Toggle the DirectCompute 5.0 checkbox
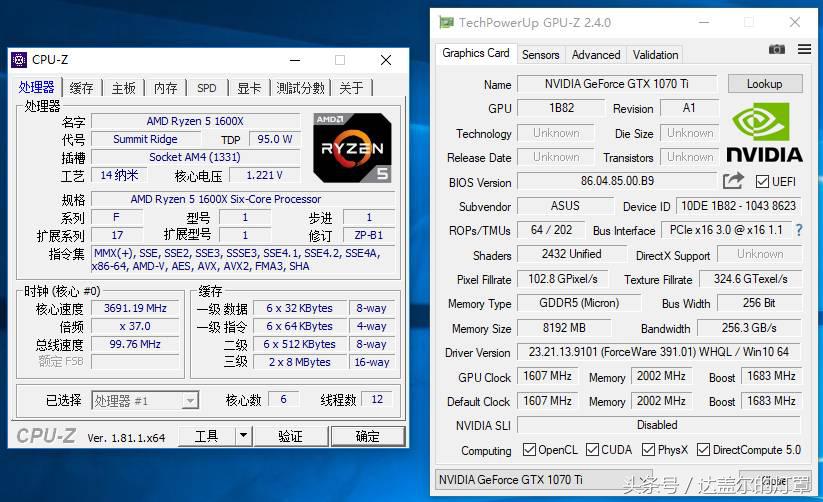The height and width of the screenshot is (502, 823). (703, 449)
